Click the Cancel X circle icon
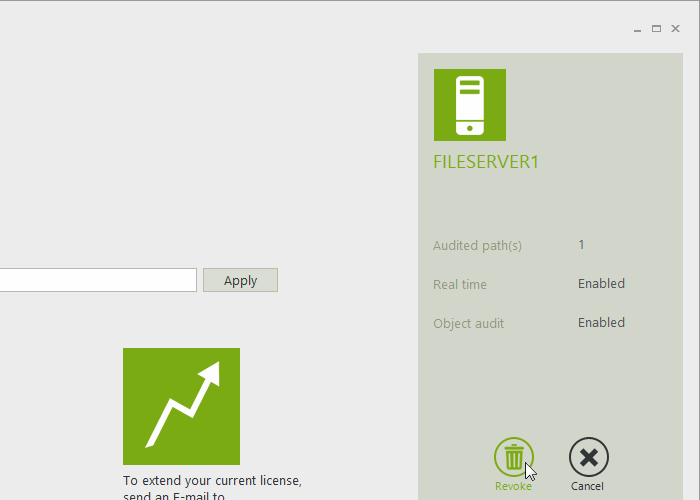The image size is (700, 500). point(588,458)
